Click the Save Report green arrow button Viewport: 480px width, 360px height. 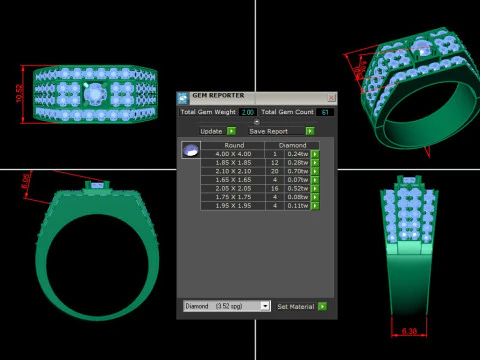click(310, 131)
